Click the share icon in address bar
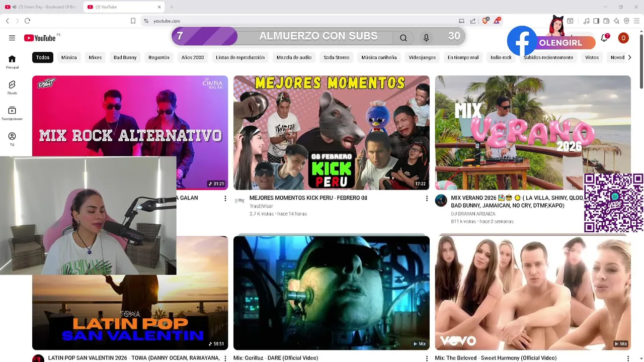Image resolution: width=644 pixels, height=362 pixels. (473, 21)
